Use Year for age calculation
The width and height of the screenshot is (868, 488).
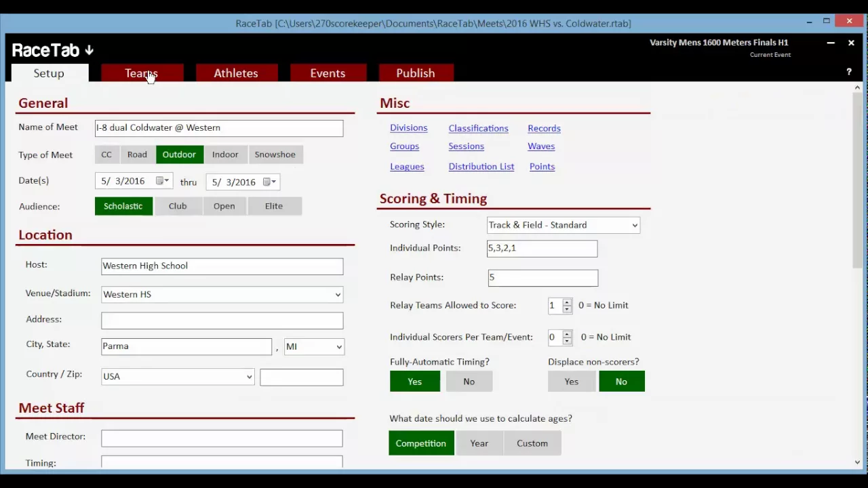pos(479,443)
